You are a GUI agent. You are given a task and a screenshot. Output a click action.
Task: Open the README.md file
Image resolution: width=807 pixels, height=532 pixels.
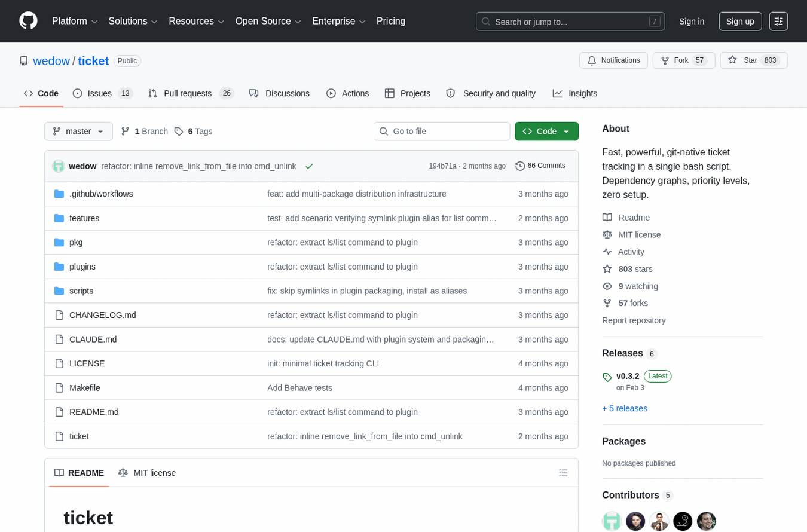click(x=94, y=412)
